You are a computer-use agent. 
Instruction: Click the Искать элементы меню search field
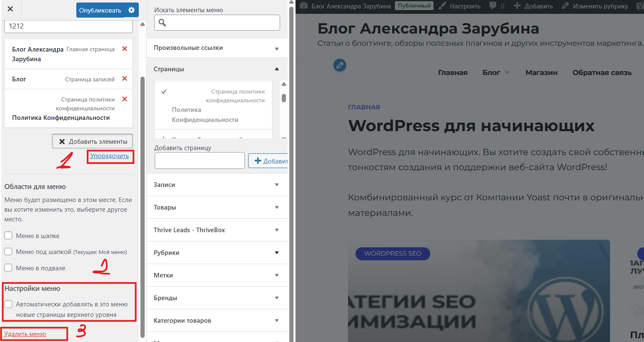click(217, 23)
